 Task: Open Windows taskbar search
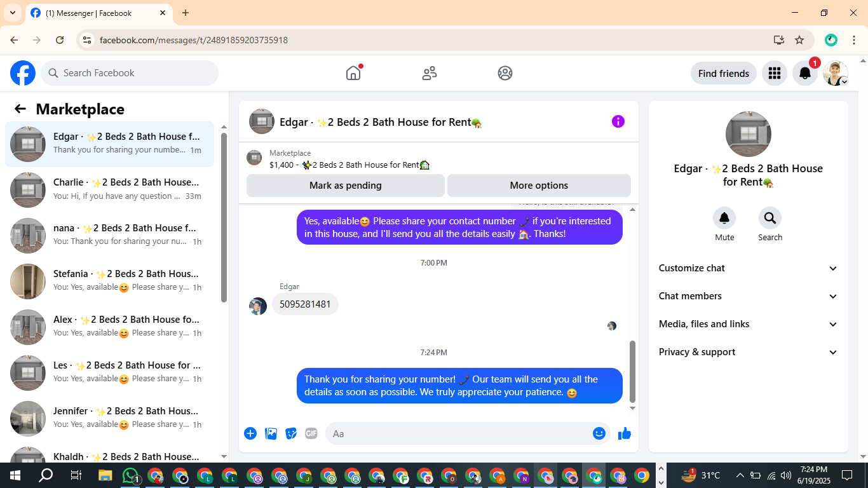(x=46, y=475)
